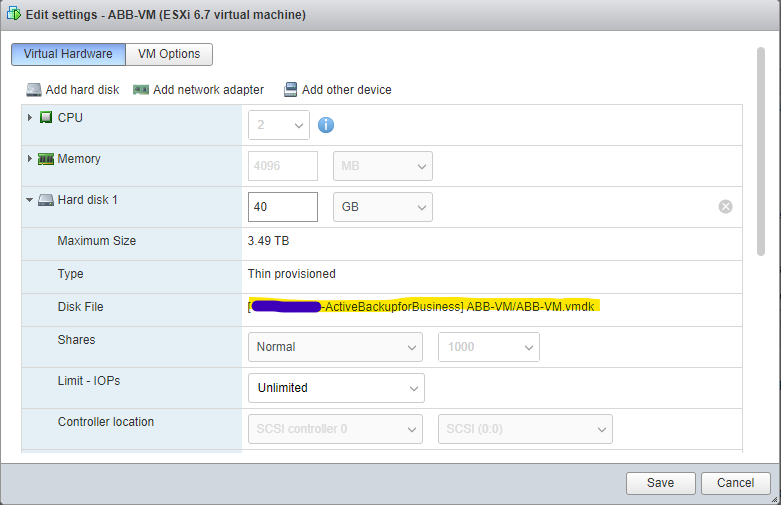Open the Shares Normal dropdown

click(x=334, y=347)
